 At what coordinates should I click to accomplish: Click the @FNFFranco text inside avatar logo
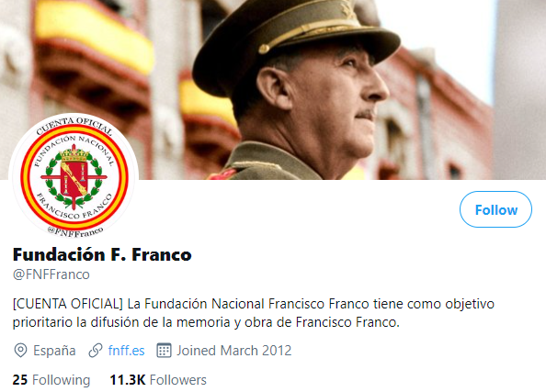point(75,232)
